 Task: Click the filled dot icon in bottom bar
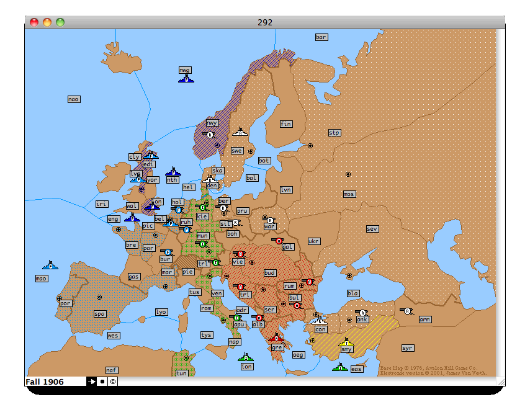coord(102,382)
